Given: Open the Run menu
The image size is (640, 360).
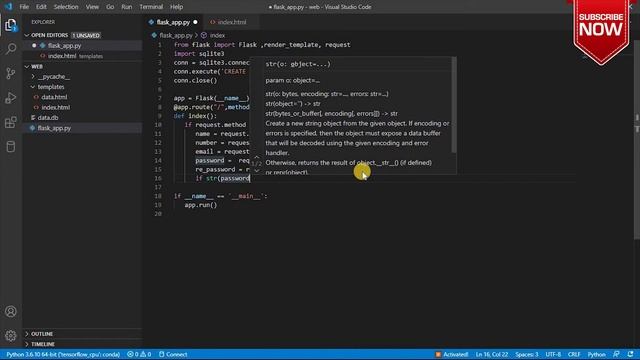Looking at the screenshot, I should (x=127, y=7).
